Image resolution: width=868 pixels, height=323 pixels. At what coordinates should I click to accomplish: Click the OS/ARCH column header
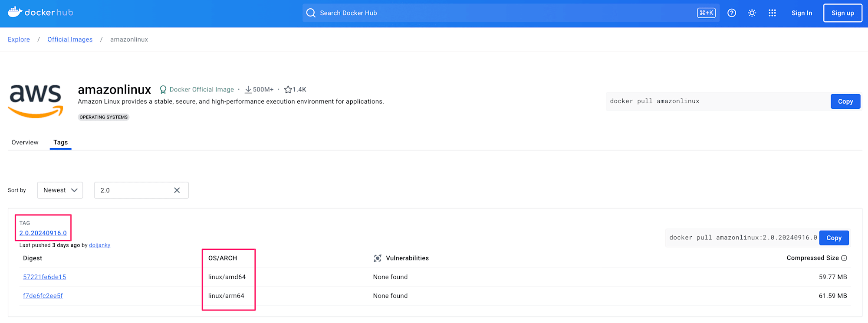pyautogui.click(x=223, y=258)
